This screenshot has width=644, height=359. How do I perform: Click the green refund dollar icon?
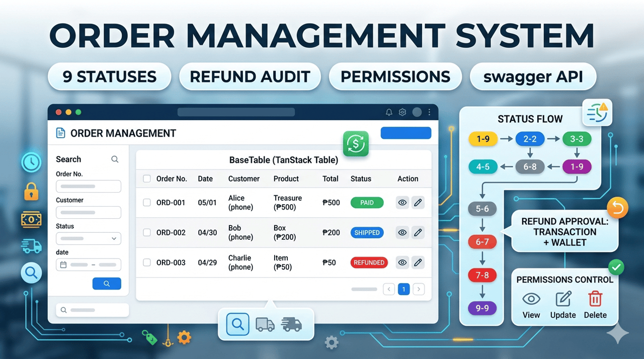[356, 144]
